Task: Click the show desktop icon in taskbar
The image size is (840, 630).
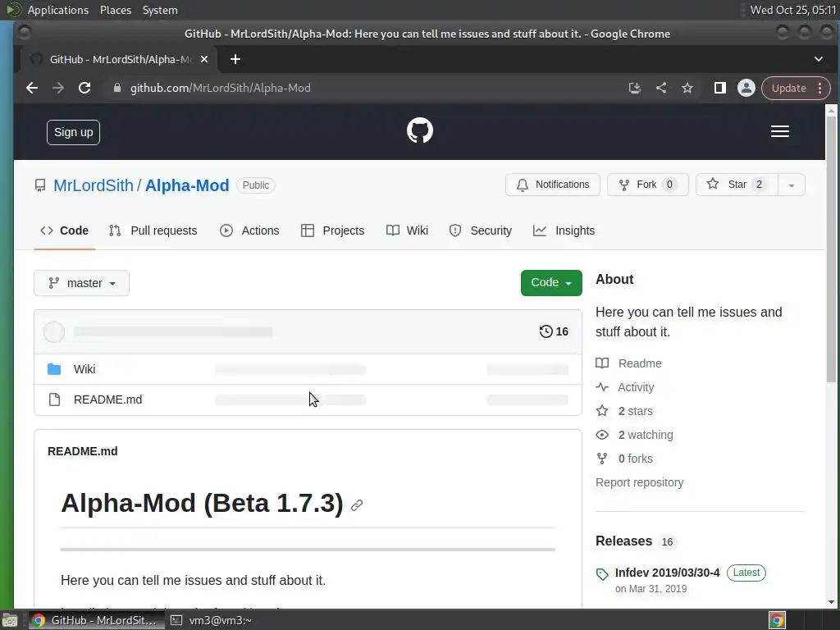Action: pyautogui.click(x=10, y=620)
